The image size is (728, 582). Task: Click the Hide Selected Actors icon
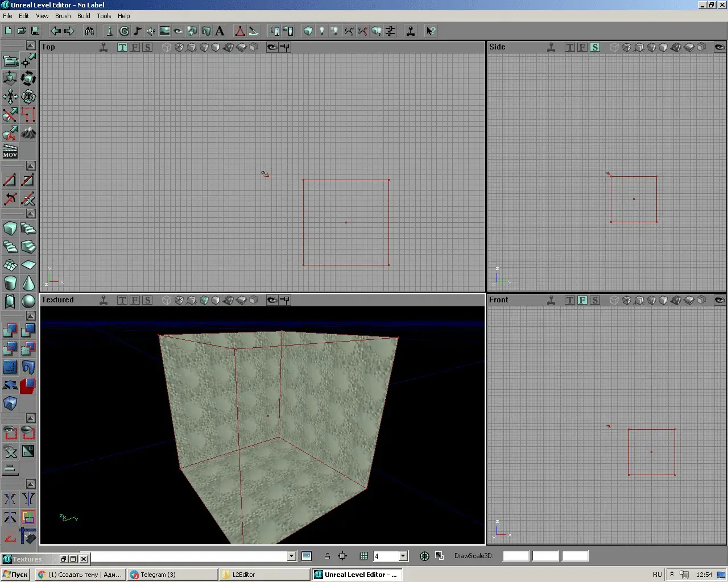pyautogui.click(x=28, y=433)
